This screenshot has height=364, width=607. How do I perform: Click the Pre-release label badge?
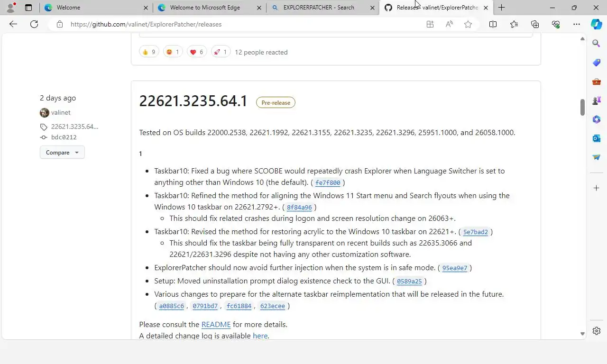pos(276,102)
